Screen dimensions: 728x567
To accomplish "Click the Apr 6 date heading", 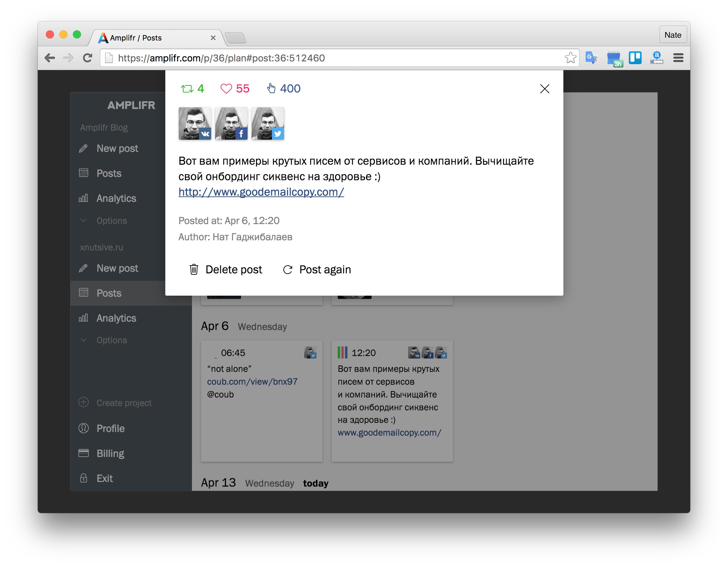I will tap(215, 326).
